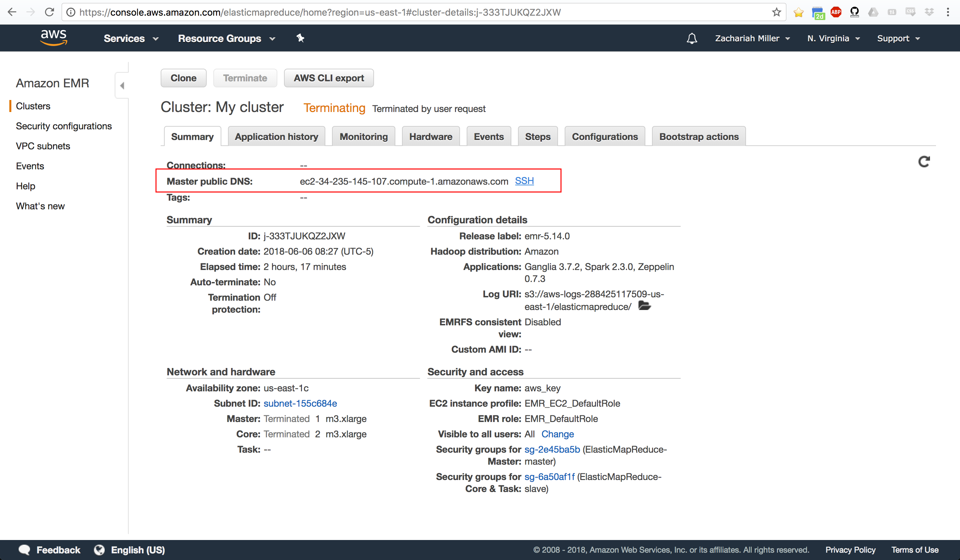Click the Clone button

[x=184, y=78]
